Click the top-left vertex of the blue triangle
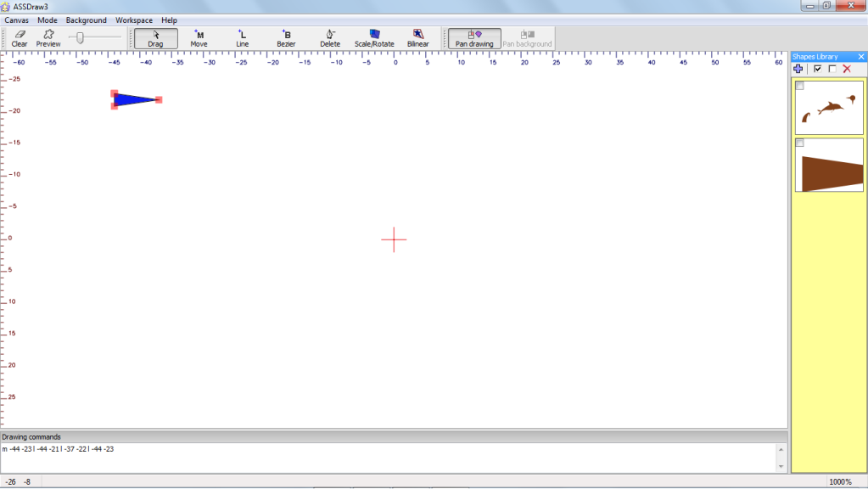Screen dimensions: 868x489 click(x=114, y=93)
